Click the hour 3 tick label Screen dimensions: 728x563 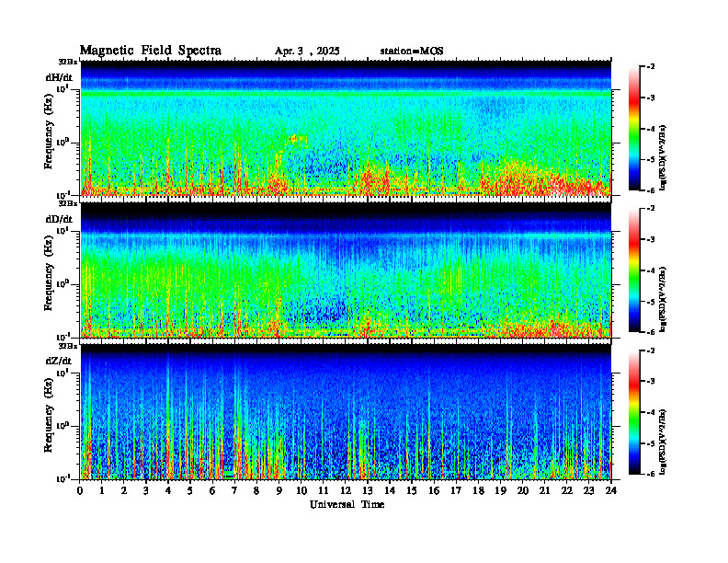point(146,491)
